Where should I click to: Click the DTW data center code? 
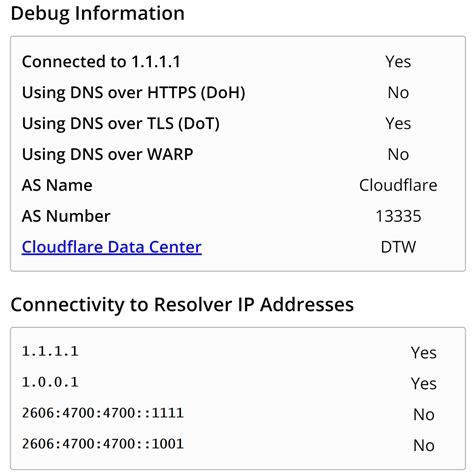398,247
